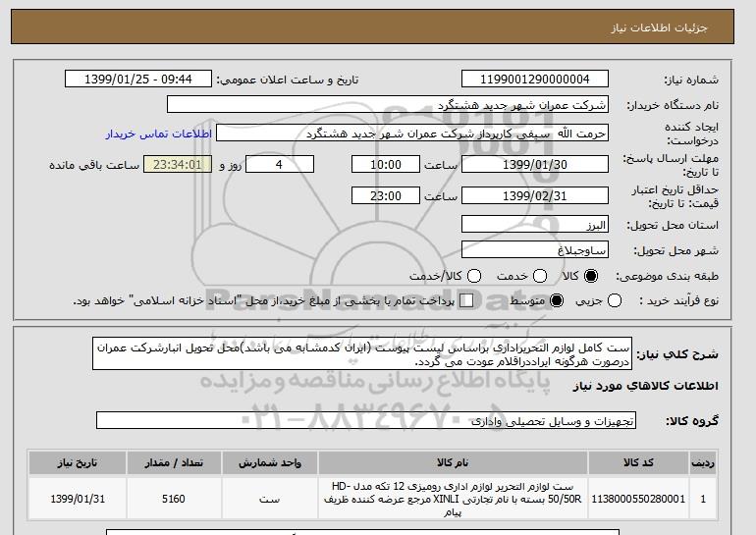The width and height of the screenshot is (756, 535).
Task: Click the response deadline date 1399/01/30
Action: tap(535, 164)
